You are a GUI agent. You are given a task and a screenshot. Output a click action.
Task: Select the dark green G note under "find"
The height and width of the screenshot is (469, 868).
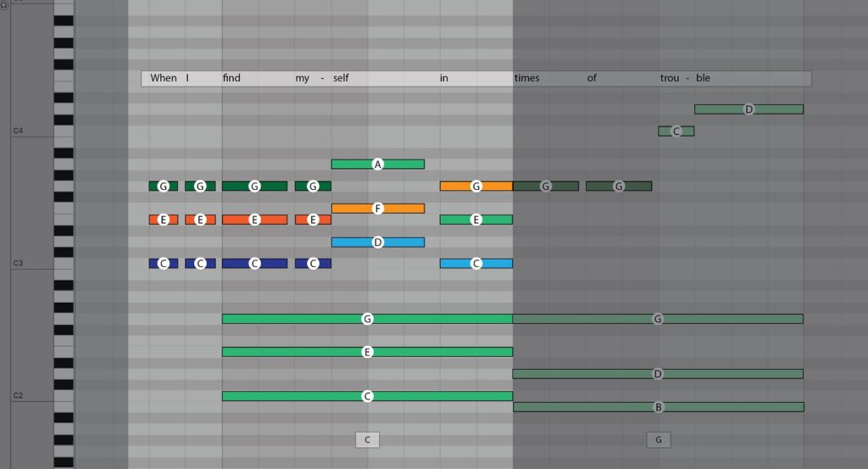(x=254, y=186)
